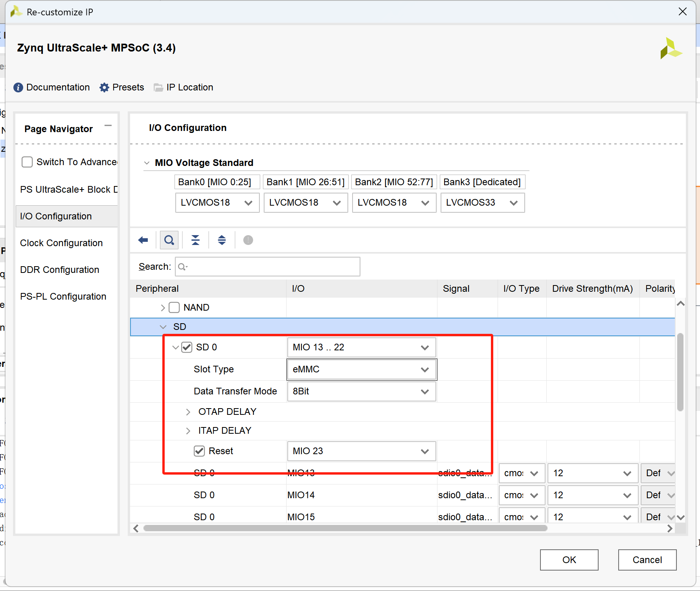Click the vertical scrollbar thumb

point(680,372)
